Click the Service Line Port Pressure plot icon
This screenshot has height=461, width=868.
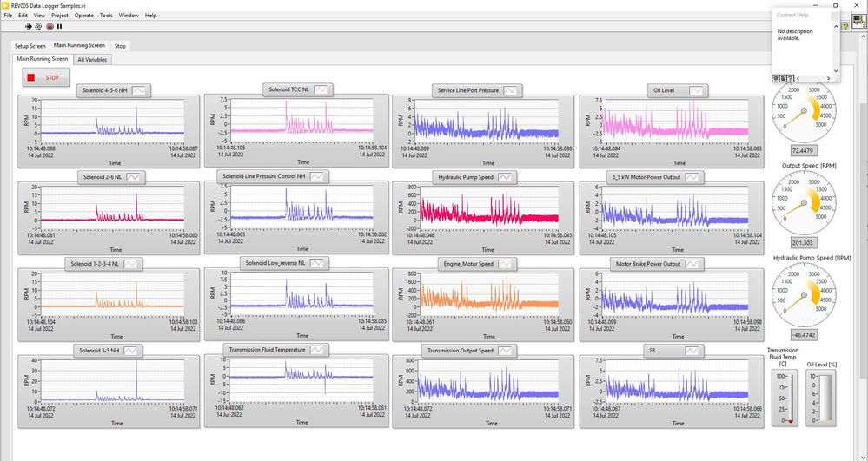point(510,90)
